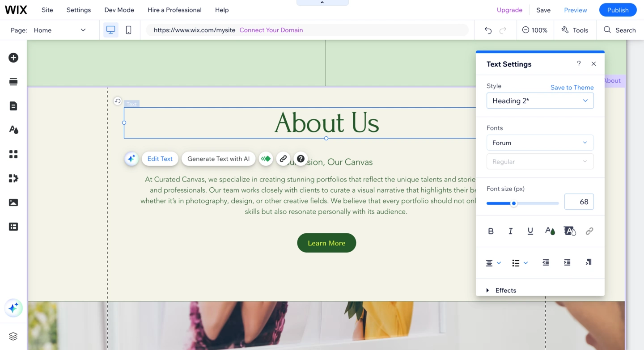Open the Layers panel at the bottom left
The width and height of the screenshot is (644, 350).
[13, 336]
